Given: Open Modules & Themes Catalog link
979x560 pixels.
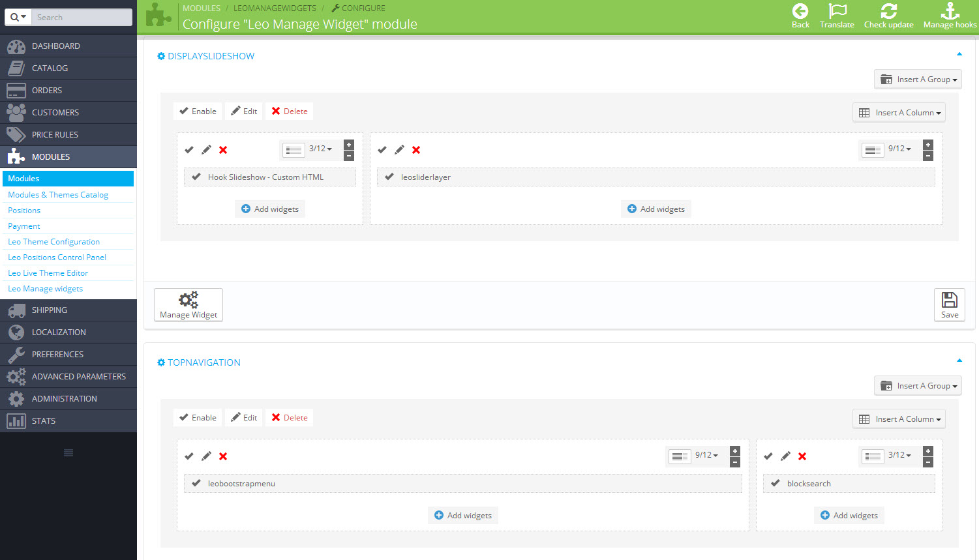Looking at the screenshot, I should point(58,195).
